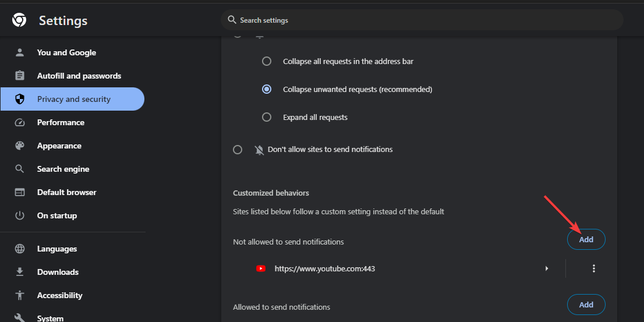Click the On startup power icon
Image resolution: width=644 pixels, height=322 pixels.
pos(20,215)
